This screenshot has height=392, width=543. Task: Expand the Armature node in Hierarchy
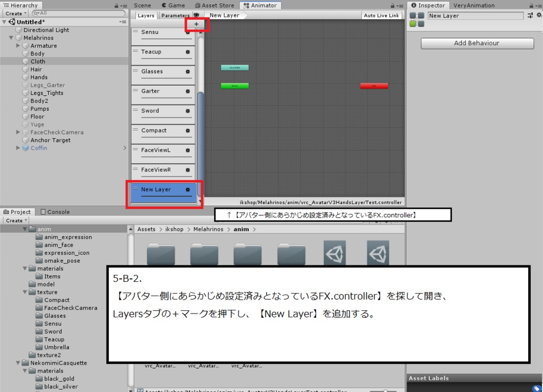click(x=17, y=46)
